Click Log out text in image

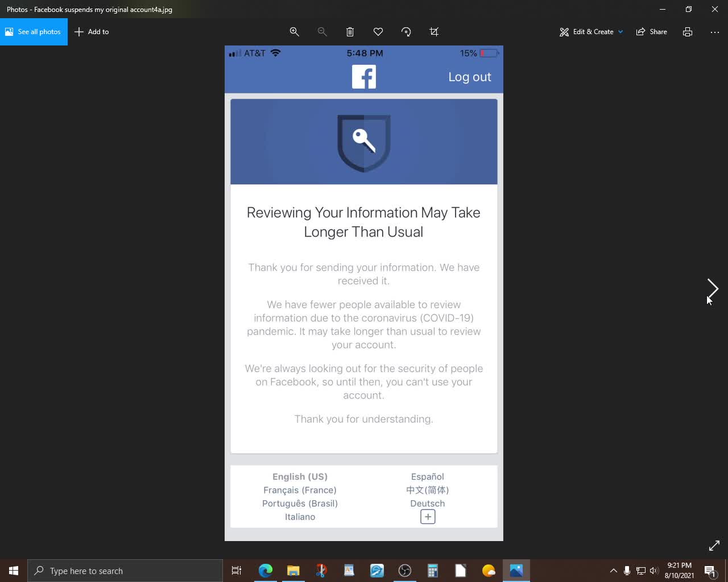coord(469,77)
